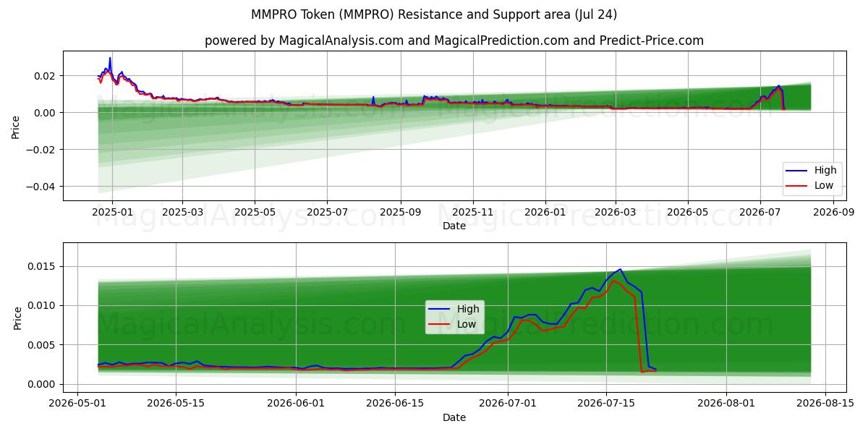Click the top chart x-axis label '2025-07'

click(x=327, y=213)
